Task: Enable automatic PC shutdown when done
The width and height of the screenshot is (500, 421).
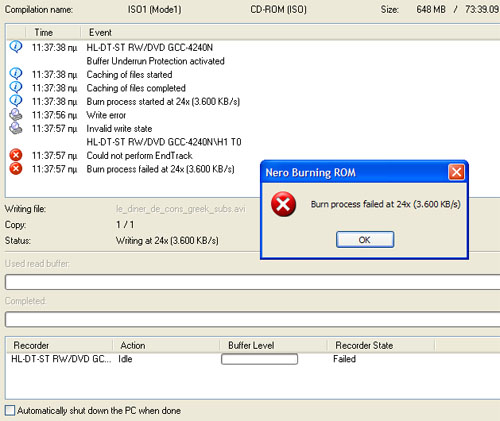Action: (10, 410)
